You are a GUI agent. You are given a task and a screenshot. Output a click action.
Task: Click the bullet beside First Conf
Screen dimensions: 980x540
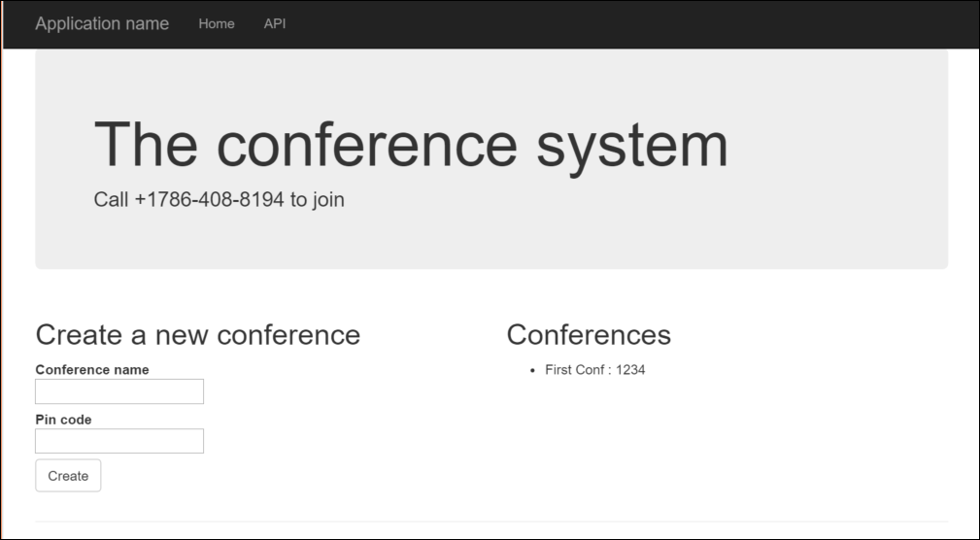pyautogui.click(x=533, y=371)
